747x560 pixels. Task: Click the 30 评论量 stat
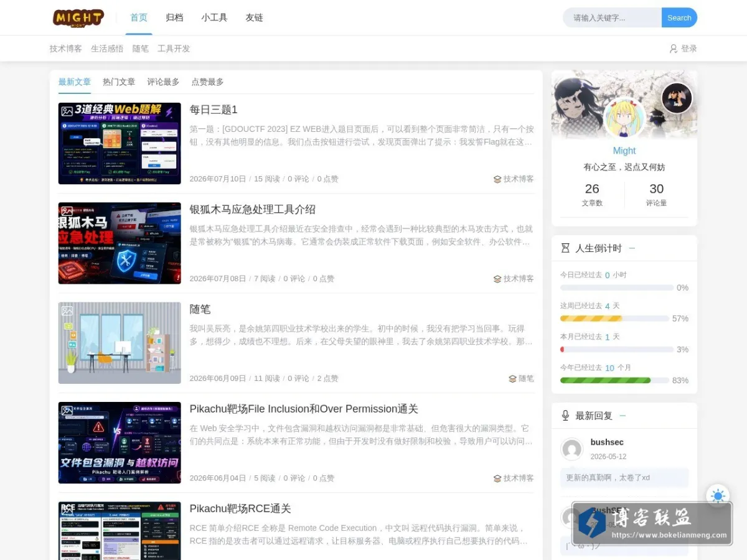pyautogui.click(x=656, y=194)
